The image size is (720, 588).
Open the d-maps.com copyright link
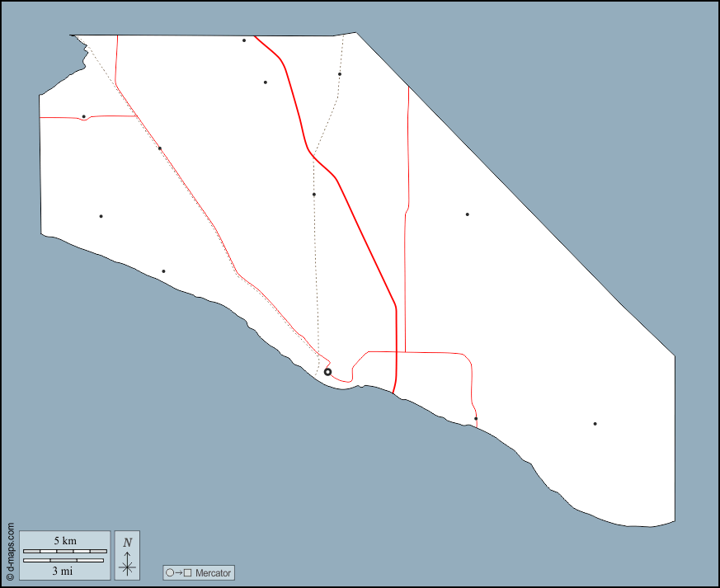tap(10, 552)
